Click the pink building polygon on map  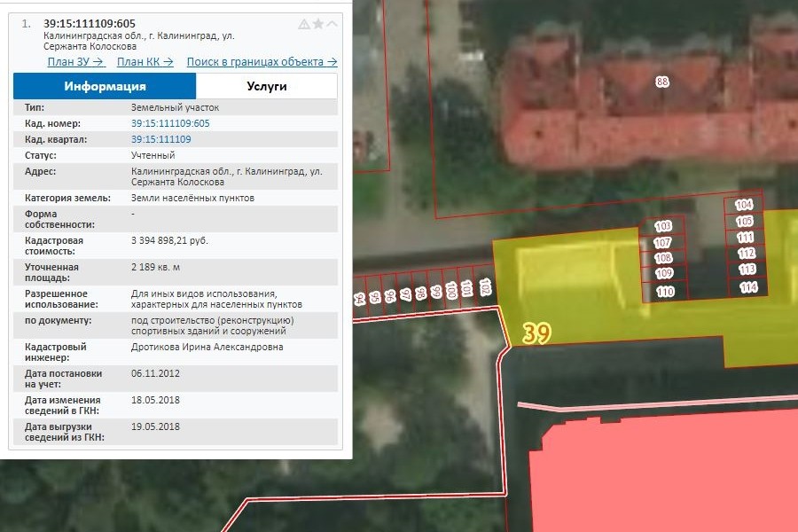(665, 479)
